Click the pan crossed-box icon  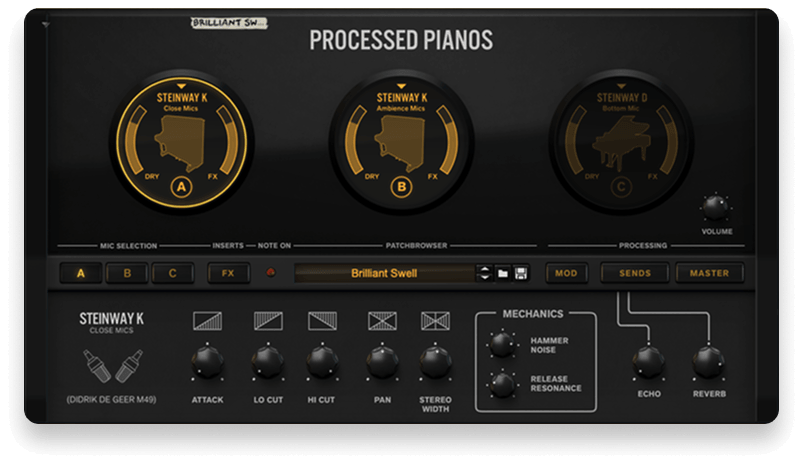click(x=383, y=321)
